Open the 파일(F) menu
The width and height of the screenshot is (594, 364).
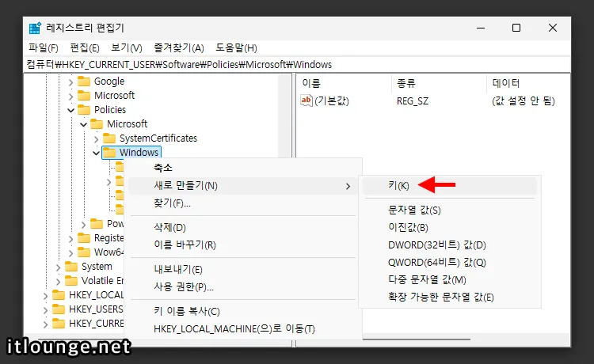(44, 48)
